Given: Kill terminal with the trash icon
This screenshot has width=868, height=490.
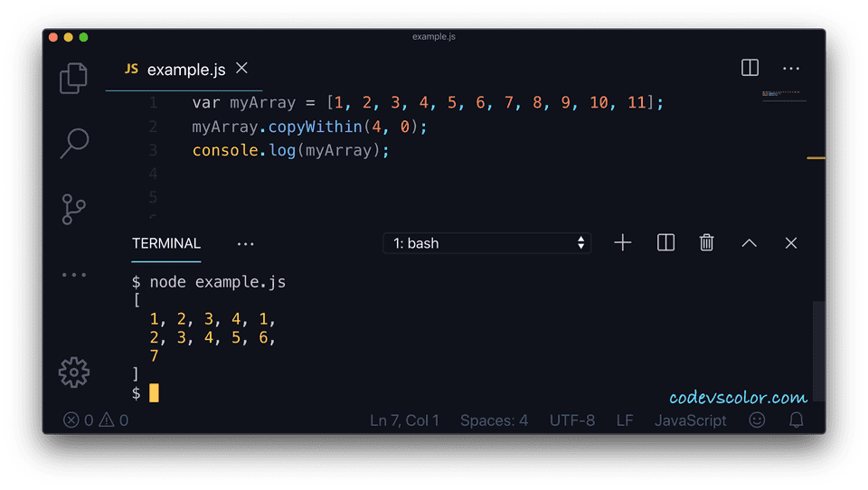Looking at the screenshot, I should 706,242.
